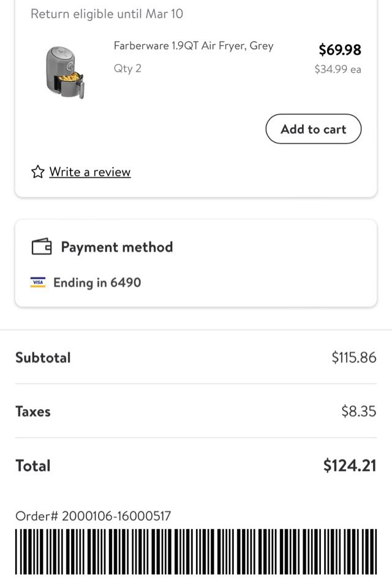Click the Subtotal label
The image size is (392, 586).
pyautogui.click(x=43, y=358)
